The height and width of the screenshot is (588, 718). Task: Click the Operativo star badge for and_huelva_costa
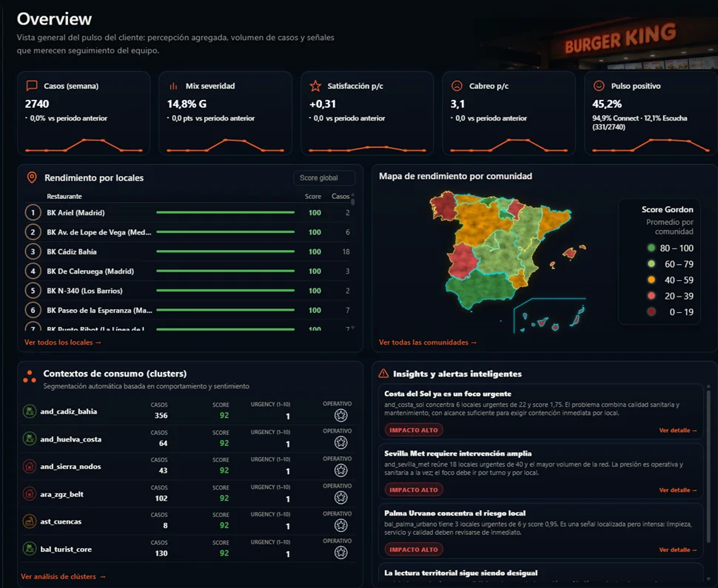340,442
